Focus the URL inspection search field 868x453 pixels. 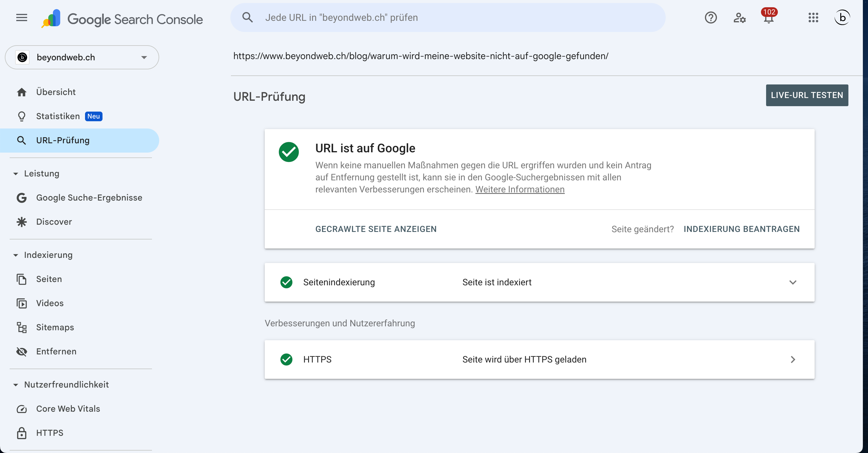[447, 17]
